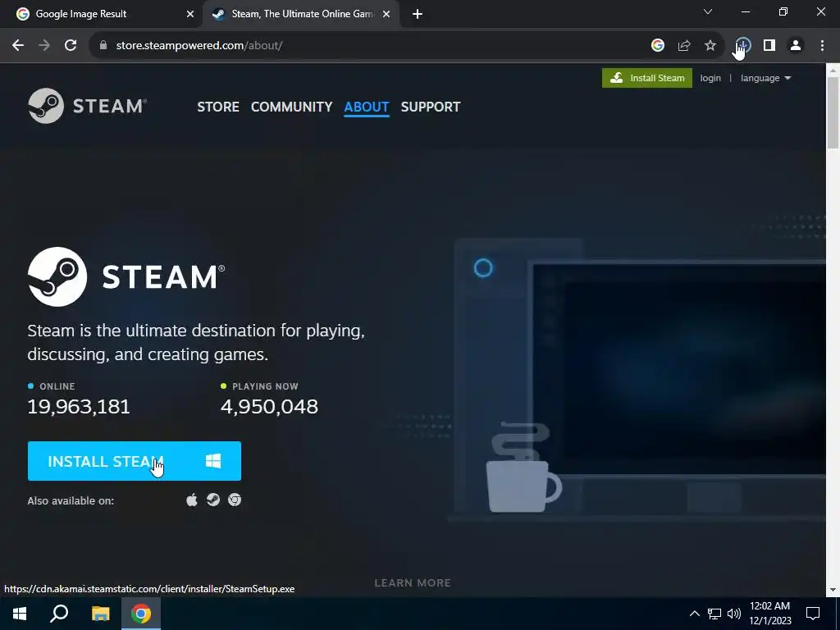
Task: Click the blue INSTALL STEAM button
Action: click(x=135, y=461)
